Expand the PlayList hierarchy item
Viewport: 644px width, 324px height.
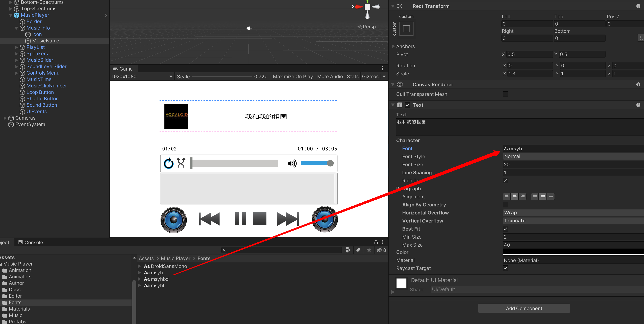click(x=16, y=47)
